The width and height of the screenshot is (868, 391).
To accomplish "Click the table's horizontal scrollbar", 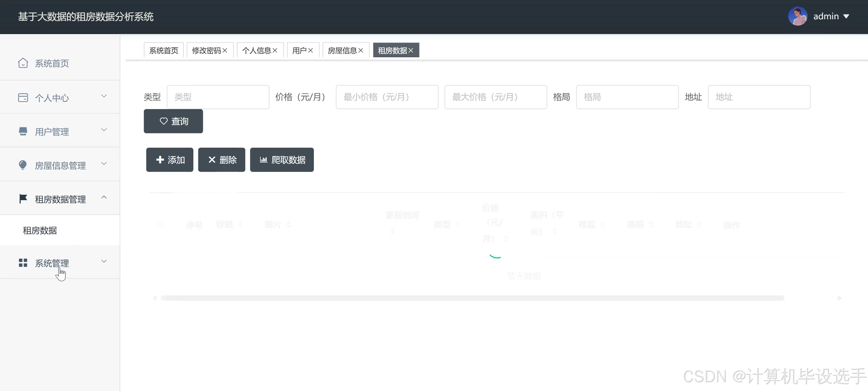I will [x=472, y=298].
